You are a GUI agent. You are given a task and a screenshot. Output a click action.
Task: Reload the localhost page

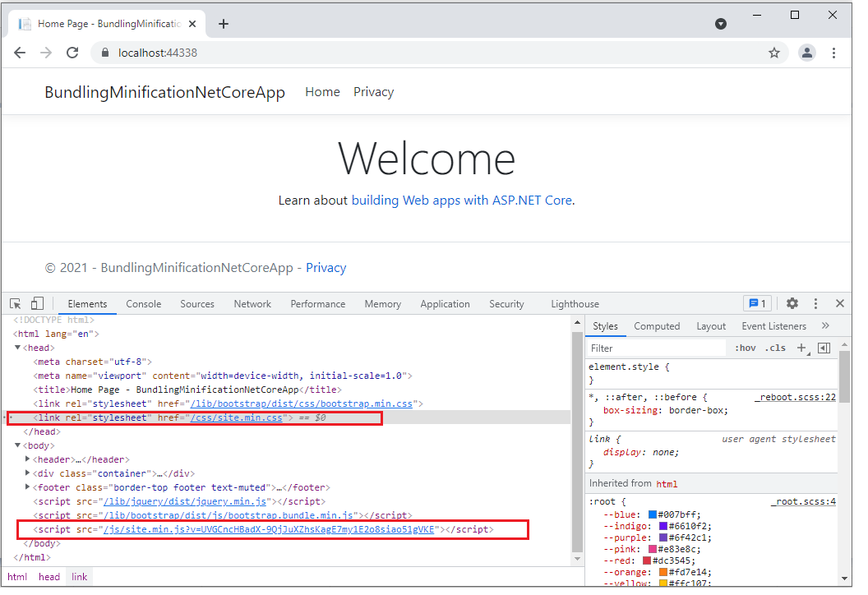(x=72, y=53)
